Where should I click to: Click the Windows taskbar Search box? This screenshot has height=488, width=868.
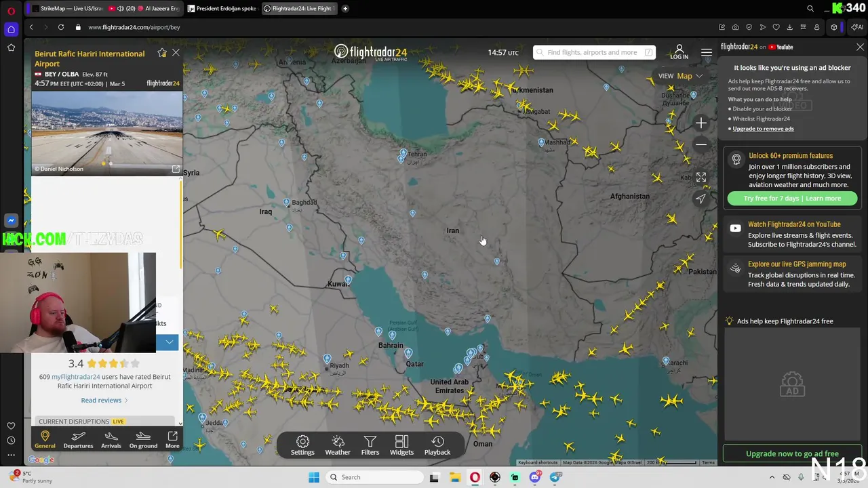coord(373,477)
